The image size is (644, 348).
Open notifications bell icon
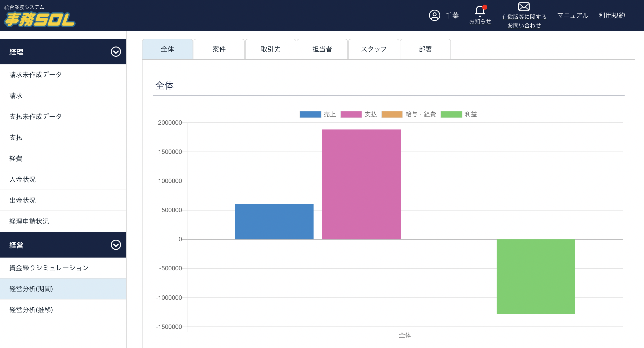click(x=480, y=11)
